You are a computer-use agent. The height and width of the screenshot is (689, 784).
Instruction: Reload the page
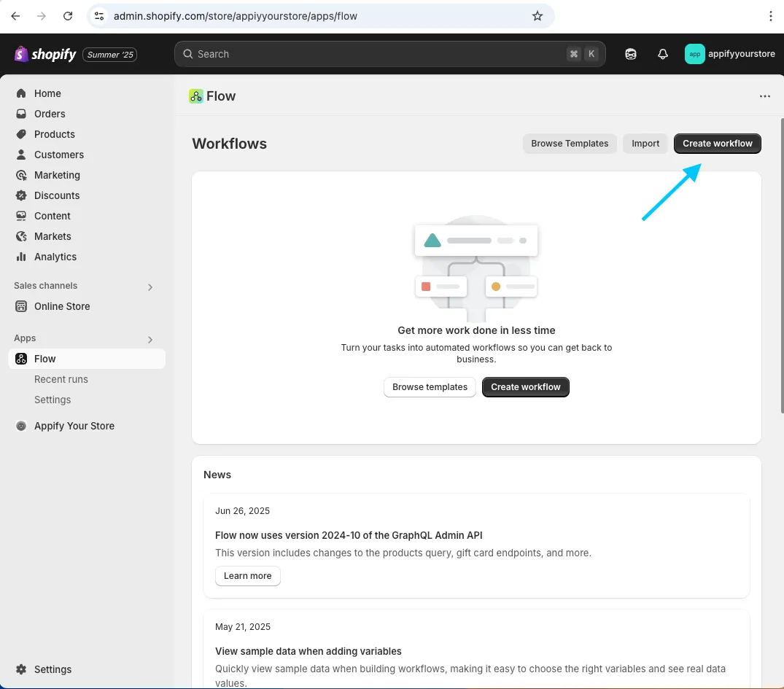pos(68,16)
